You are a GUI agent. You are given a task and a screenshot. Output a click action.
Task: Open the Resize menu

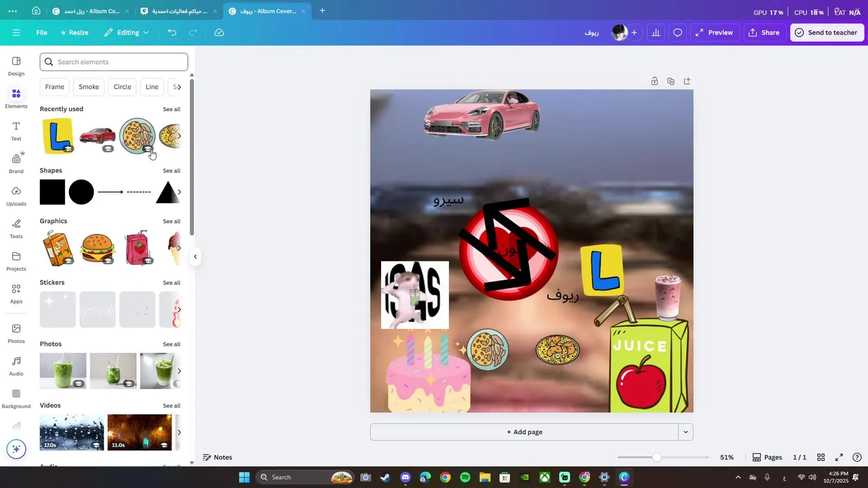[x=74, y=33]
